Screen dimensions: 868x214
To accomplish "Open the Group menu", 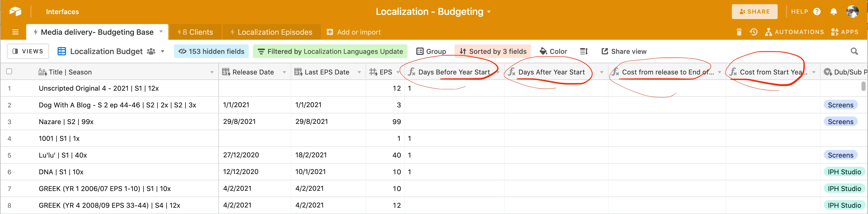I will coord(431,51).
